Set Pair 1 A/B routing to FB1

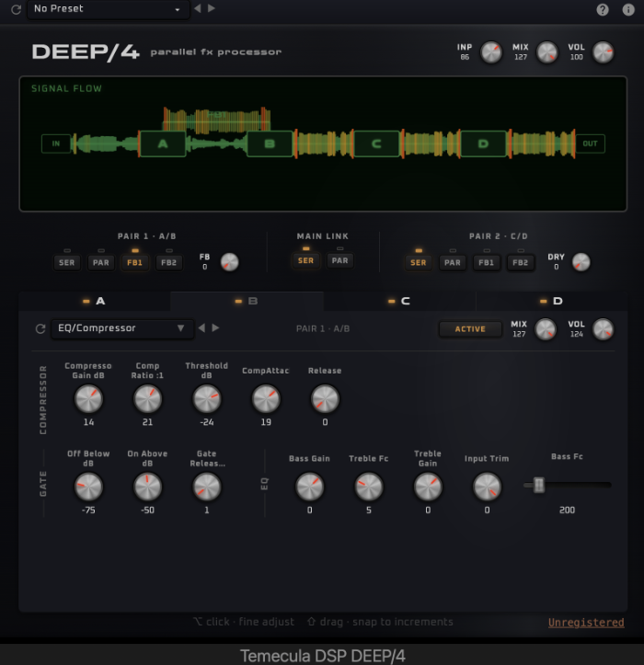[x=135, y=262]
